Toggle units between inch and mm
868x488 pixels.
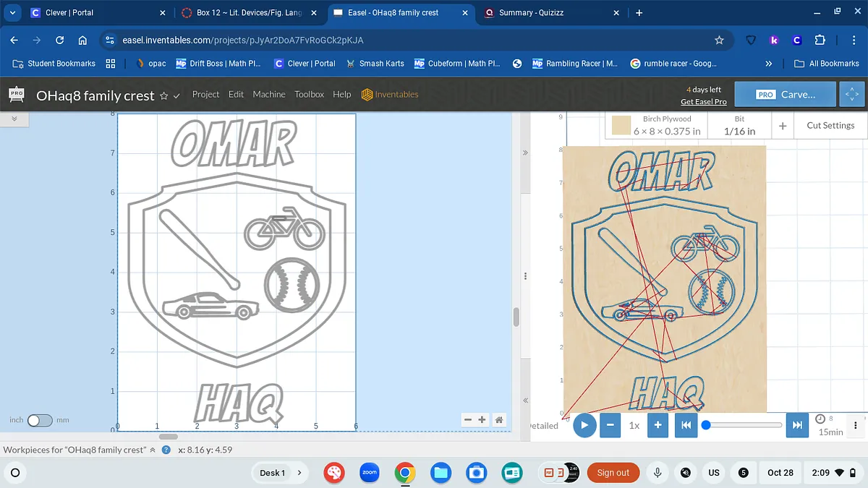(x=40, y=420)
